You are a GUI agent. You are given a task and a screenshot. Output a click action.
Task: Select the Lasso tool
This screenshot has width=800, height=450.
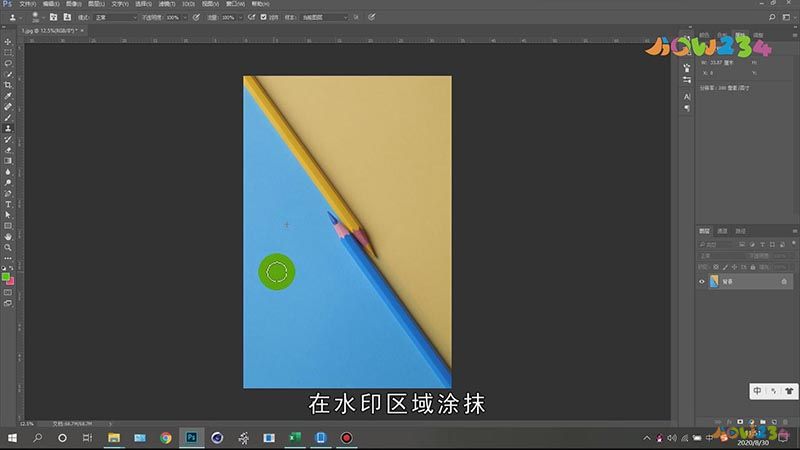click(8, 63)
